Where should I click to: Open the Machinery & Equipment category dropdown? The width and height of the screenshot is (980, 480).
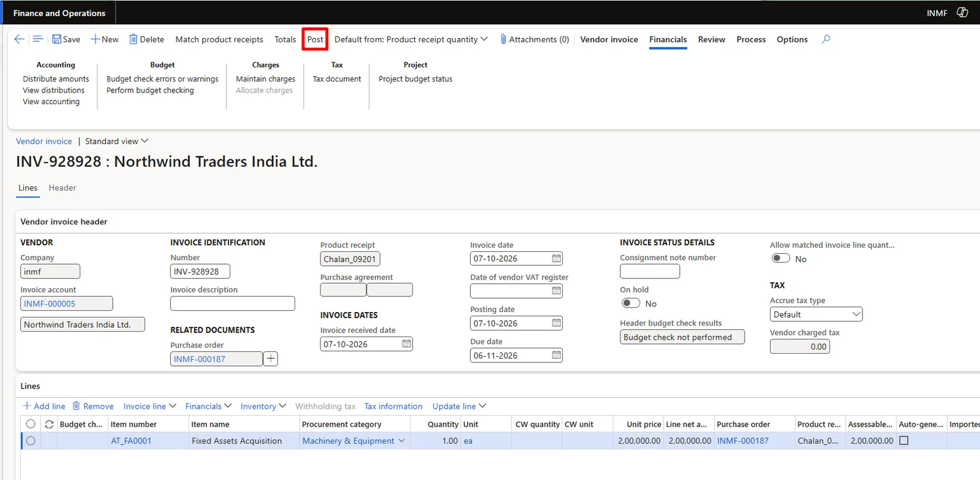point(402,441)
